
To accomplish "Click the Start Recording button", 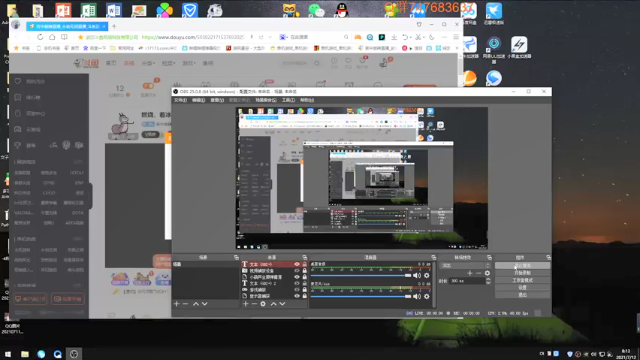I will (x=522, y=273).
